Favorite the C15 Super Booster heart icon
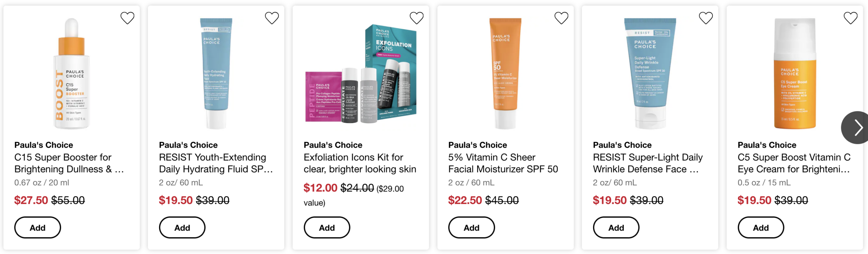 [127, 18]
